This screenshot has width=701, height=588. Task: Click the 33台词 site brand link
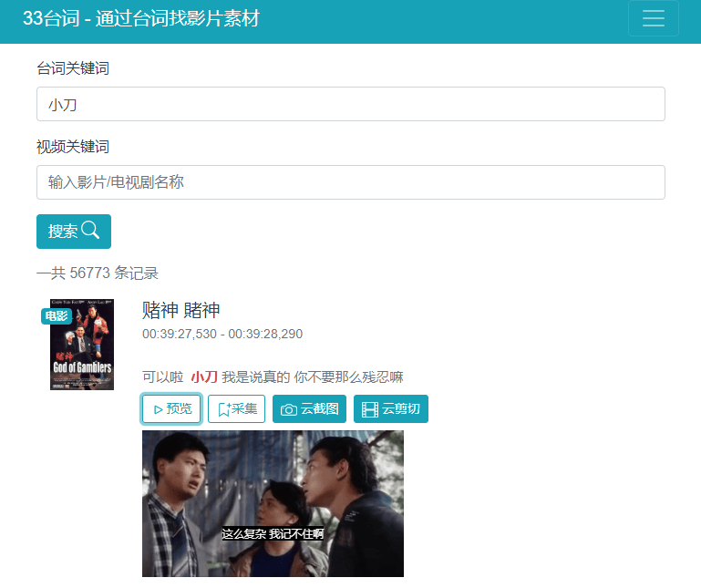click(141, 18)
